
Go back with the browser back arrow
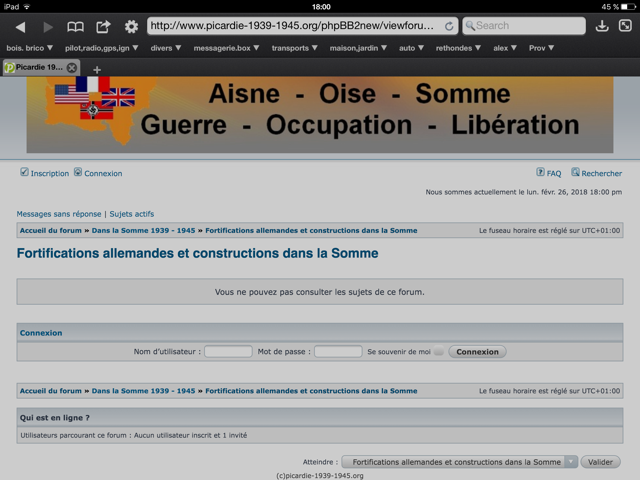pyautogui.click(x=20, y=27)
